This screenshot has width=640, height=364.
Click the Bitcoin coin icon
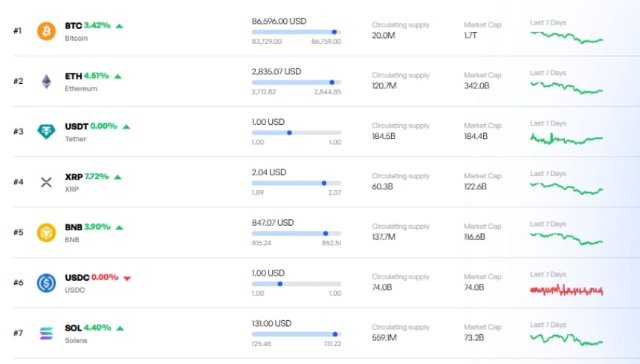pyautogui.click(x=46, y=31)
